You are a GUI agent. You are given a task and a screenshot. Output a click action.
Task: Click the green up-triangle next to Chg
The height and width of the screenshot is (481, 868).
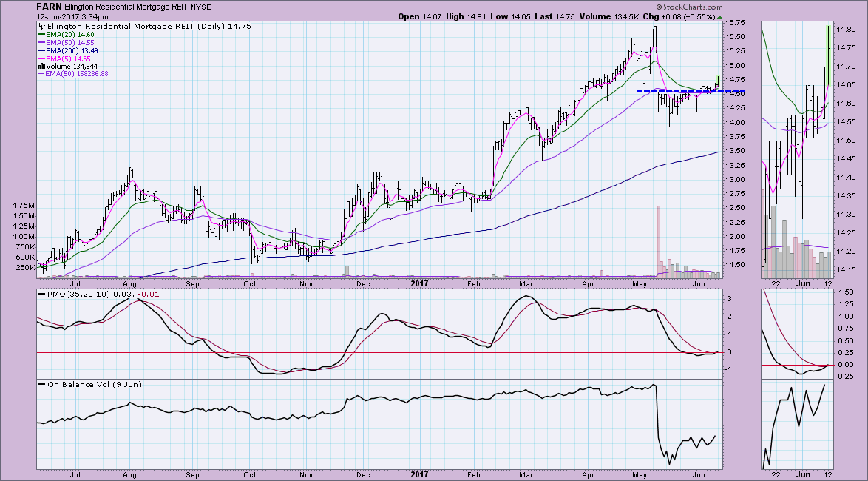coord(719,16)
